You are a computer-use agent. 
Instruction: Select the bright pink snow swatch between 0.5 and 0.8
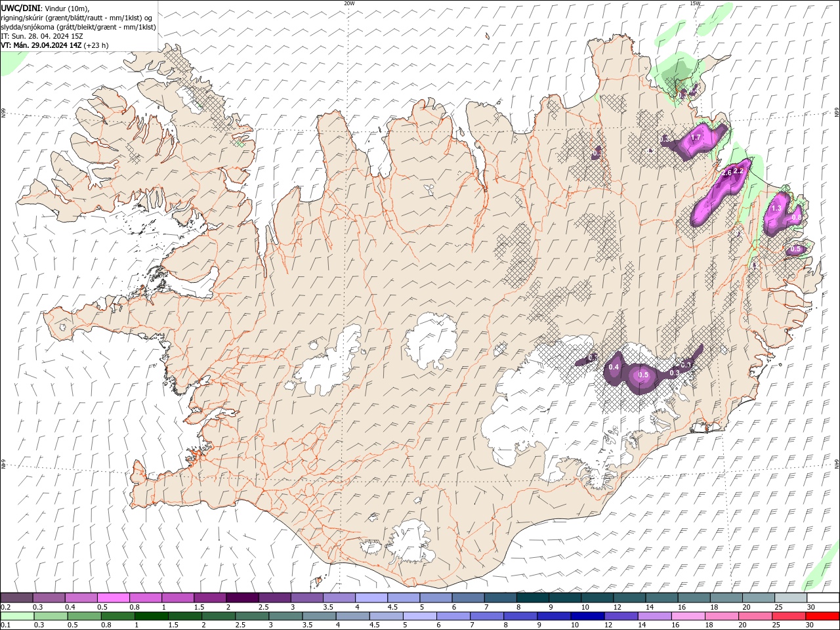pyautogui.click(x=114, y=598)
